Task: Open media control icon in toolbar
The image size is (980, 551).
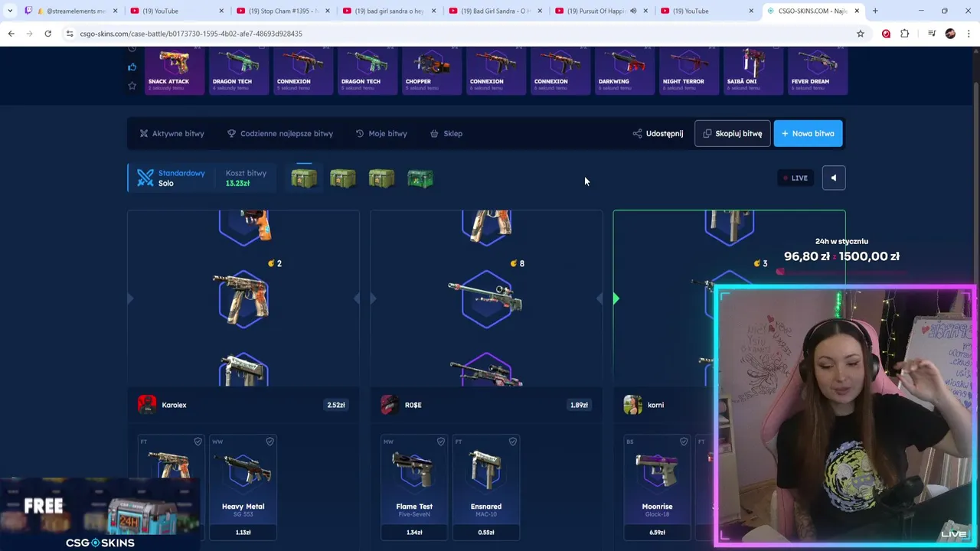Action: tap(932, 34)
